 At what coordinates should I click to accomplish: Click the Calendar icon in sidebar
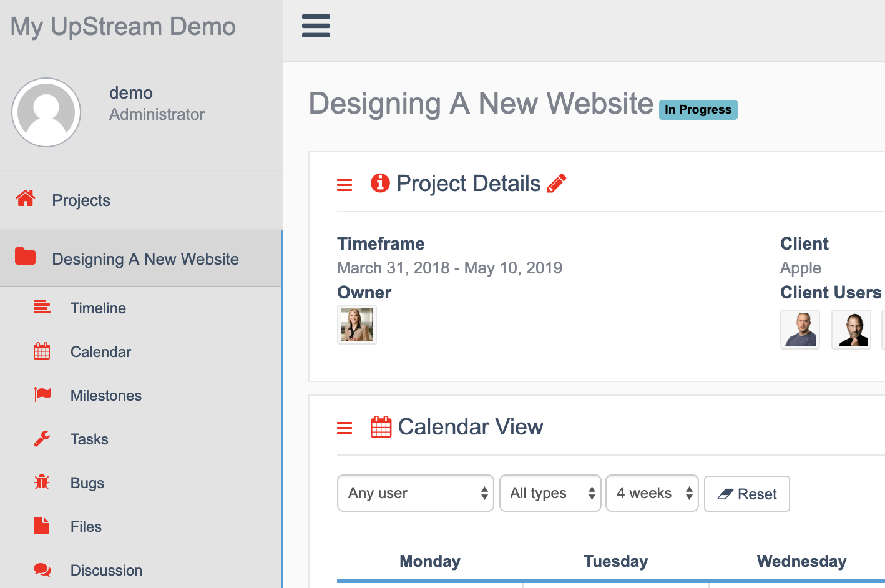(x=42, y=351)
